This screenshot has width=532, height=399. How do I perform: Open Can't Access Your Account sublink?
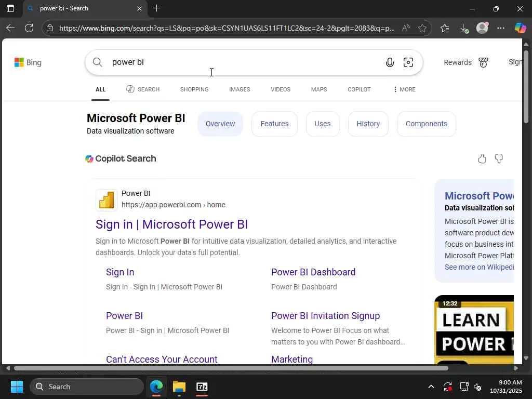[x=162, y=359]
